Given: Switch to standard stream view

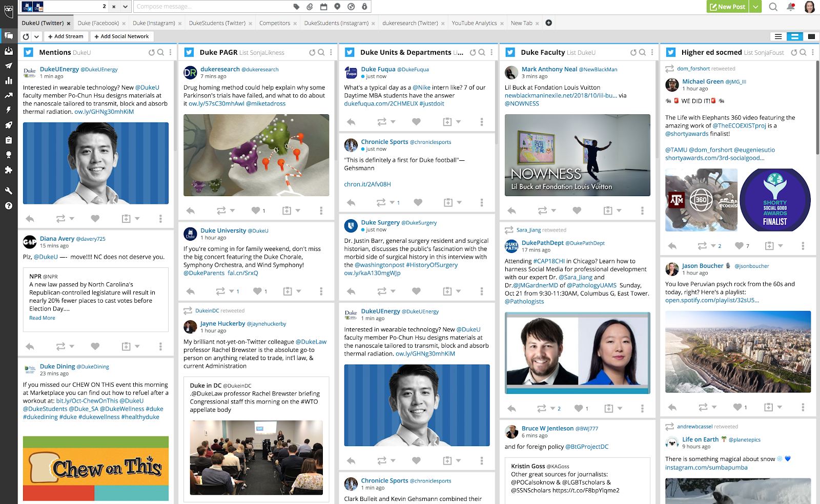Looking at the screenshot, I should click(794, 36).
